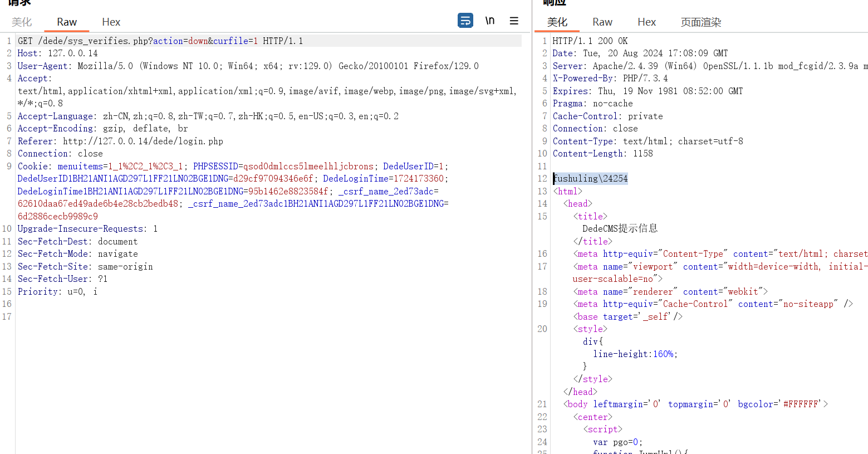Screen dimensions: 868x454
Task: Show the 页面渲染 render tab
Action: tap(700, 22)
